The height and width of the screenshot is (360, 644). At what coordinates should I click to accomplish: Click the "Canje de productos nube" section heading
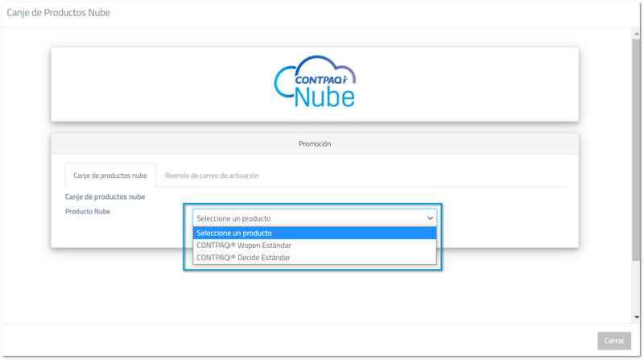click(x=105, y=197)
